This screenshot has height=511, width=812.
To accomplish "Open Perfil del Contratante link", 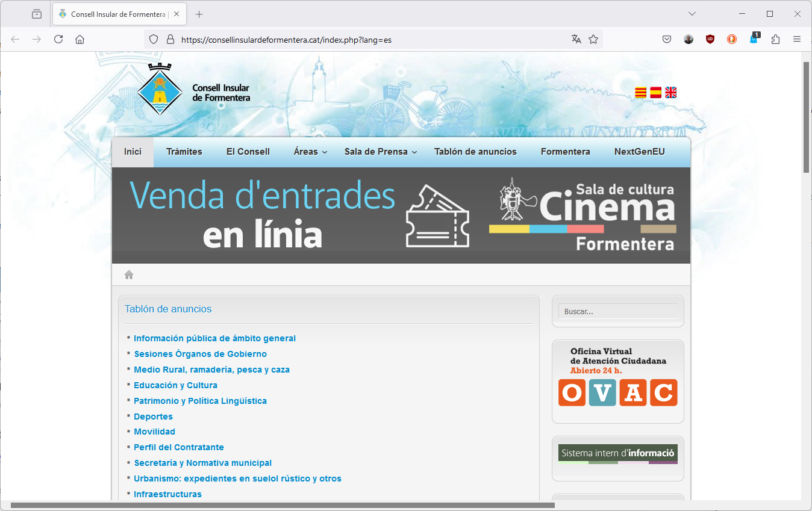I will (179, 447).
